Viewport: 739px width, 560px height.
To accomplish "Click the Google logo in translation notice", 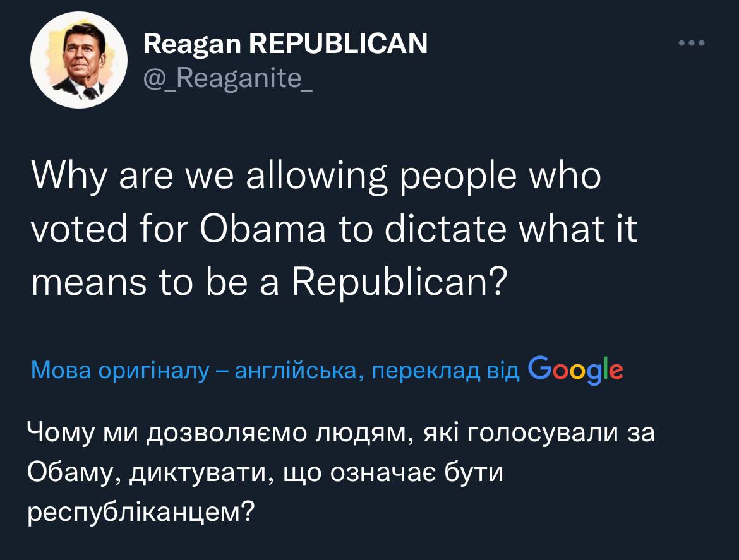I will tap(574, 370).
